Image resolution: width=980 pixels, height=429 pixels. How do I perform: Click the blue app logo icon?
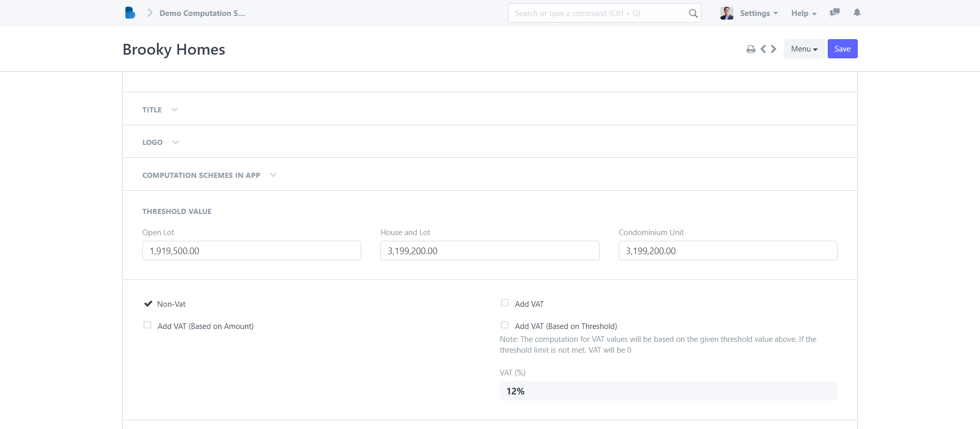tap(130, 13)
